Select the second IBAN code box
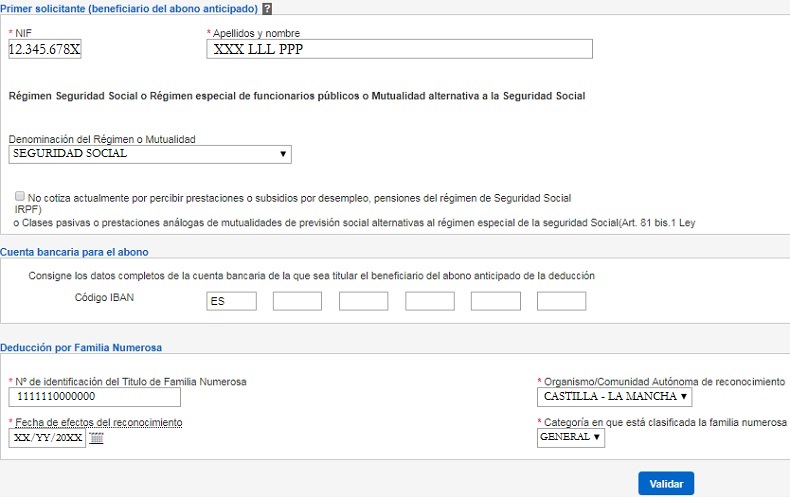Viewport: 790px width, 498px height. tap(297, 301)
